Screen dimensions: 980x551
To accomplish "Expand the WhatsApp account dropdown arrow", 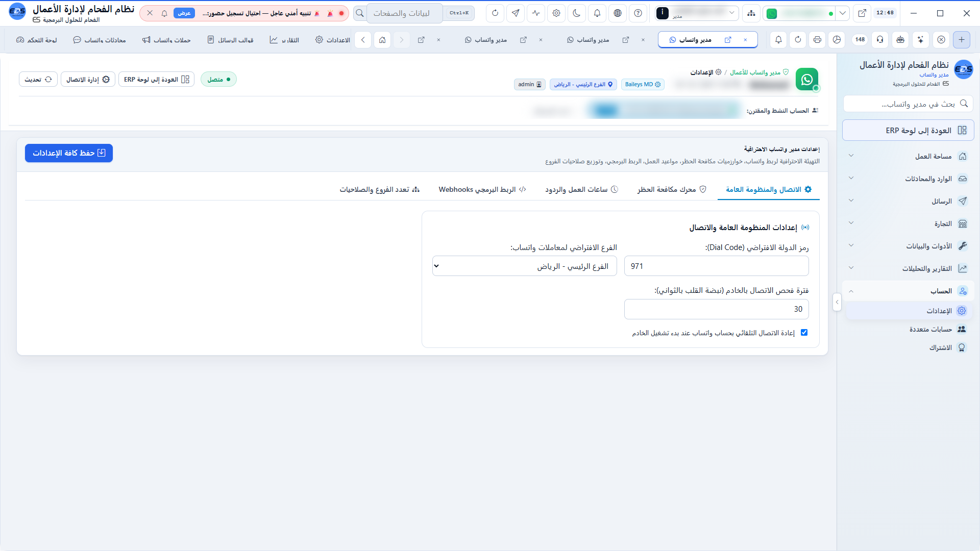I will (843, 13).
